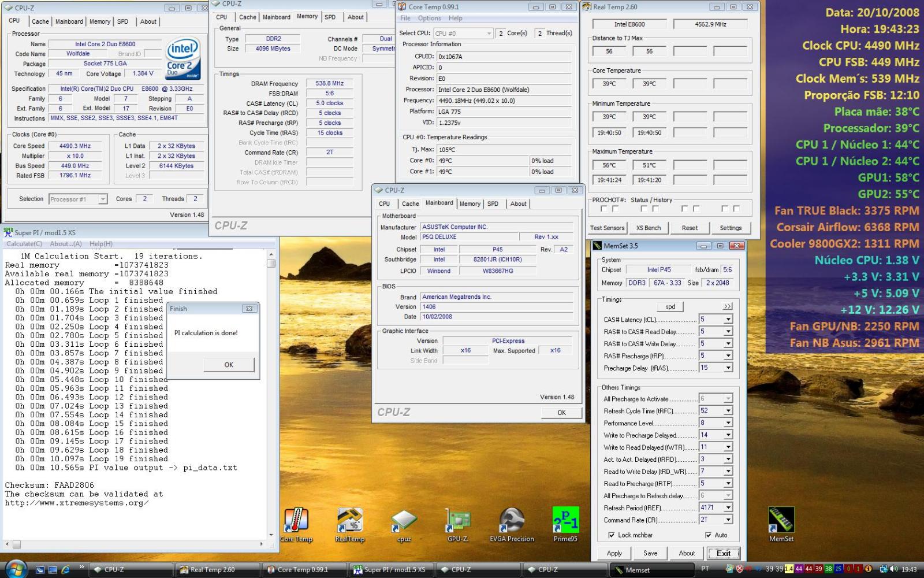This screenshot has width=924, height=578.
Task: Click the Apply button in MemSet
Action: pos(614,554)
